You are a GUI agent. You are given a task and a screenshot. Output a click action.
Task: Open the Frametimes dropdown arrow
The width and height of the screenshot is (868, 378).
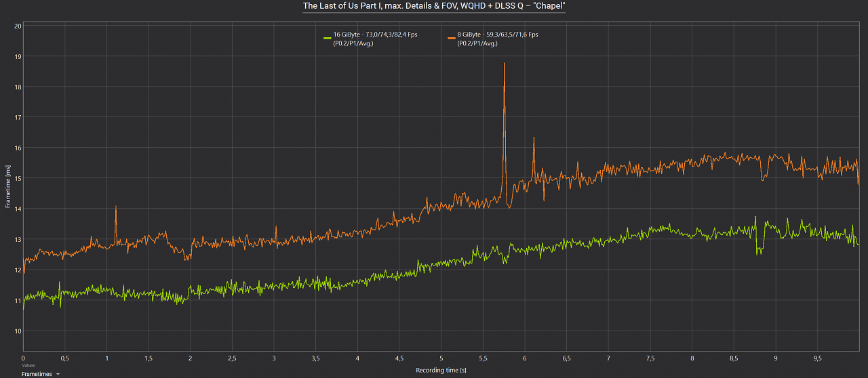[x=58, y=374]
